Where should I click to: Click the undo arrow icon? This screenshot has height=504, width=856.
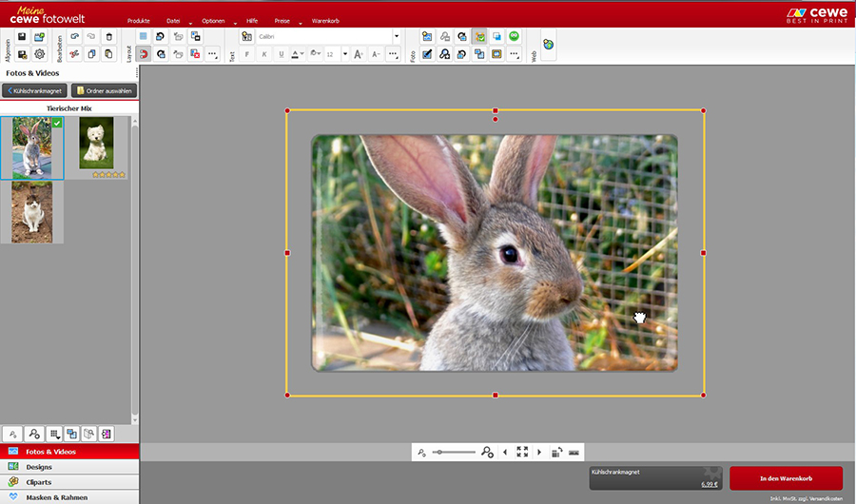click(x=74, y=37)
